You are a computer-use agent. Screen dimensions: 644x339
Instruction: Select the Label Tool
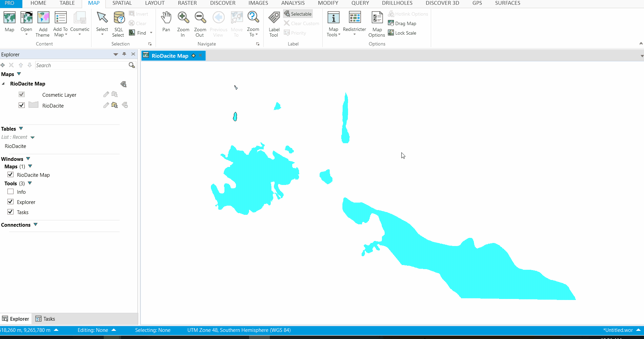tap(274, 23)
